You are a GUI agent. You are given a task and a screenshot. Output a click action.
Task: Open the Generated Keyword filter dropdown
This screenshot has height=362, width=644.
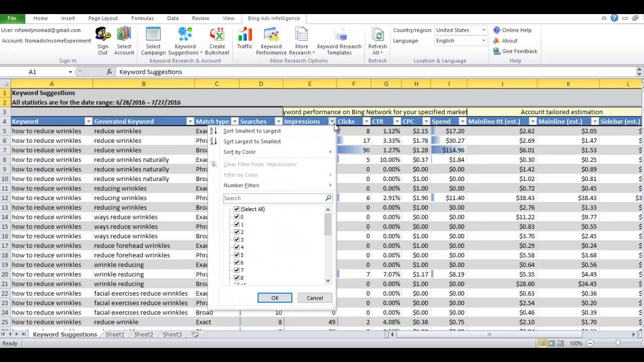coord(190,121)
